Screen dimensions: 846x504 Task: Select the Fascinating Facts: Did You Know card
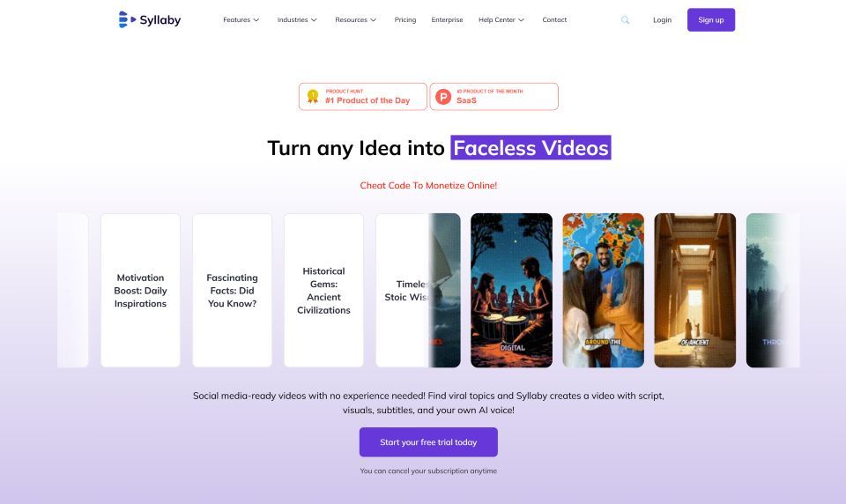pyautogui.click(x=232, y=290)
